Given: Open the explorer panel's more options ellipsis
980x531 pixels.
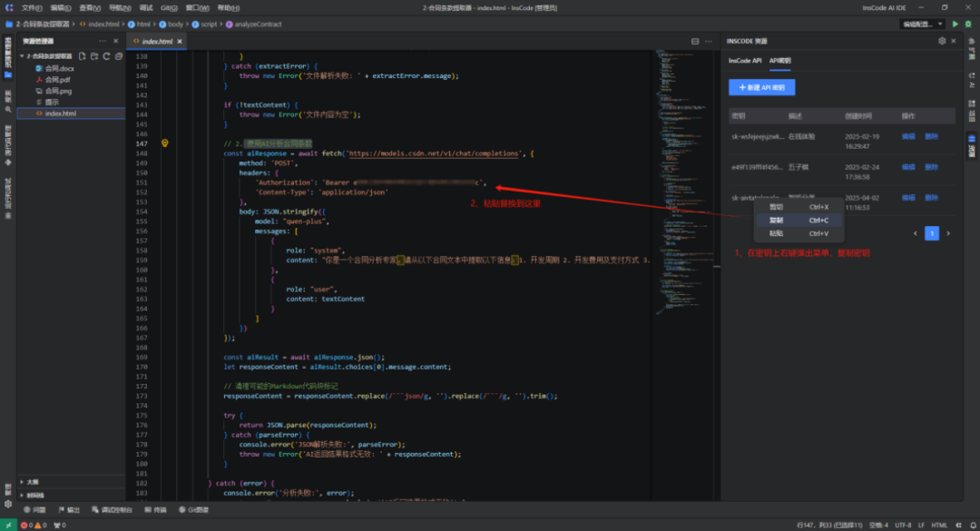Looking at the screenshot, I should pos(103,41).
